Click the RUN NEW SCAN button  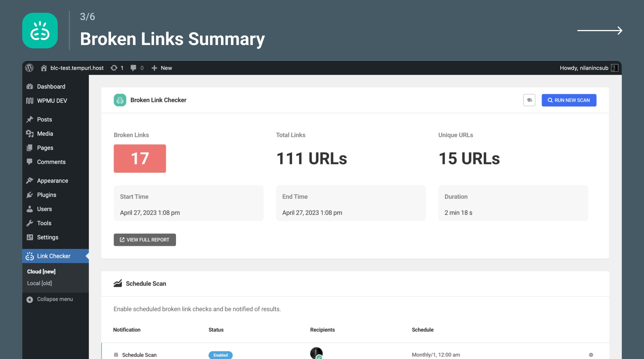pos(569,100)
